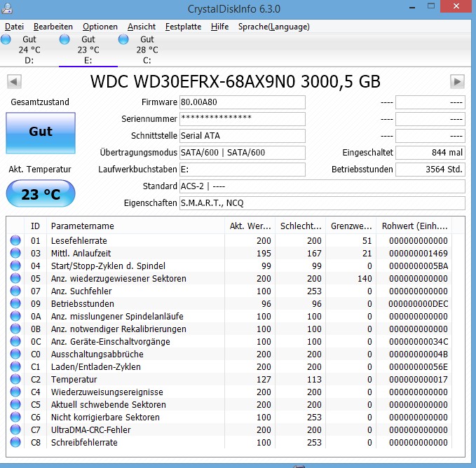
Task: Click raw value 000000000017
Action: pyautogui.click(x=419, y=380)
